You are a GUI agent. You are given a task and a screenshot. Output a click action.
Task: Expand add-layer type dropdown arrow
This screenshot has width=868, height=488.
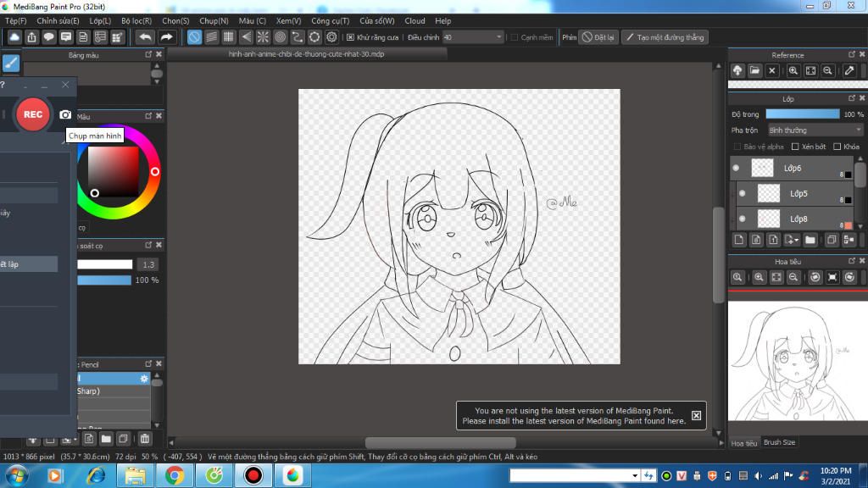click(x=797, y=240)
